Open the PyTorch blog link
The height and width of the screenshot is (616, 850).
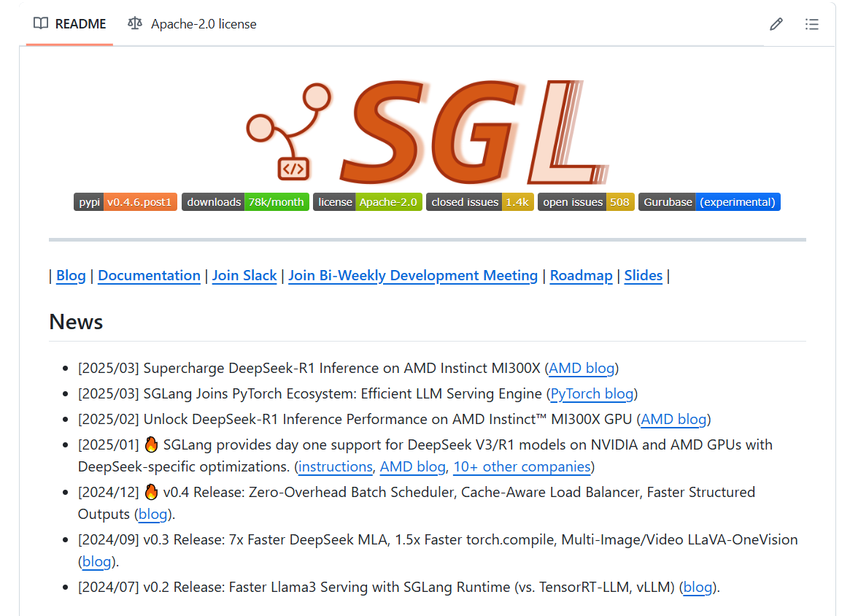[x=592, y=393]
